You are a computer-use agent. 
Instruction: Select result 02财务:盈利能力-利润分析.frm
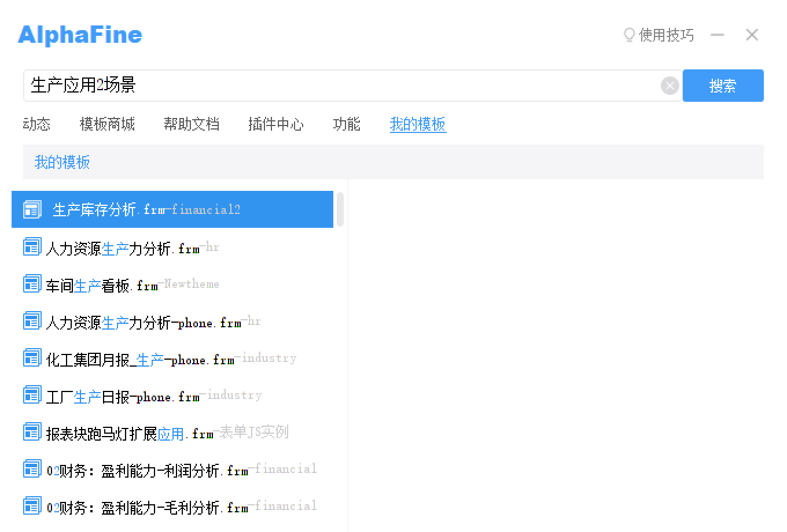172,470
